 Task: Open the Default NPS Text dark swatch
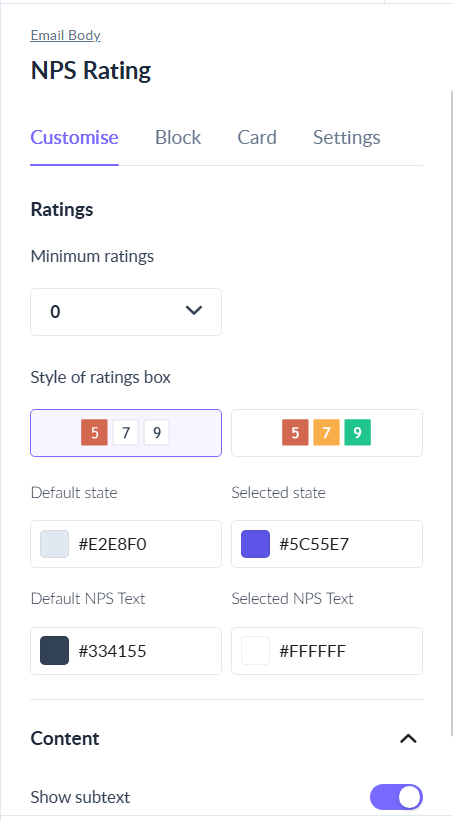[x=54, y=651]
